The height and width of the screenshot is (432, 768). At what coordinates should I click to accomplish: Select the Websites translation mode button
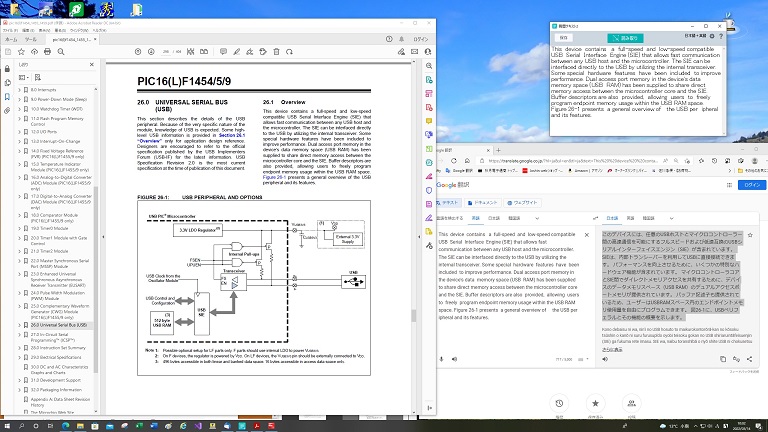click(x=522, y=202)
